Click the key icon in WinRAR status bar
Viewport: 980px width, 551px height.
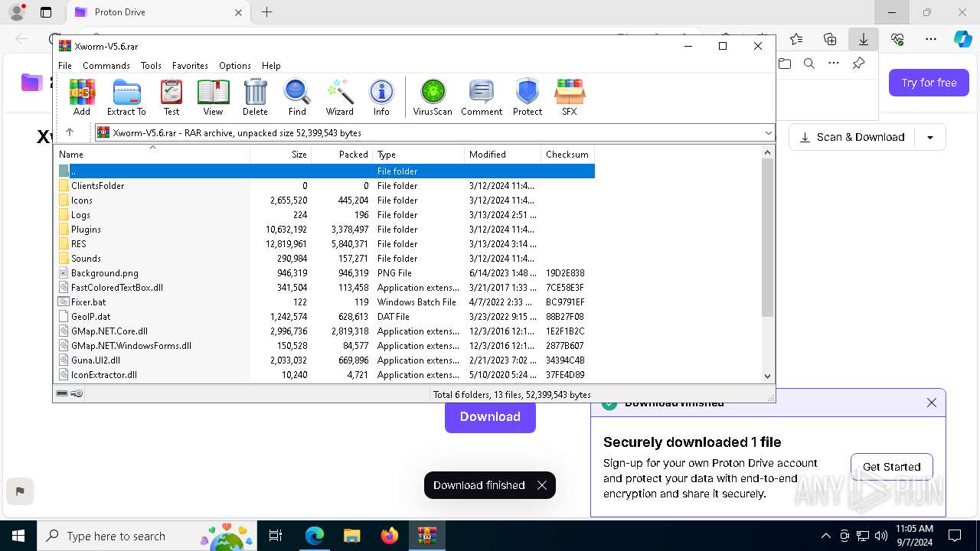[77, 394]
